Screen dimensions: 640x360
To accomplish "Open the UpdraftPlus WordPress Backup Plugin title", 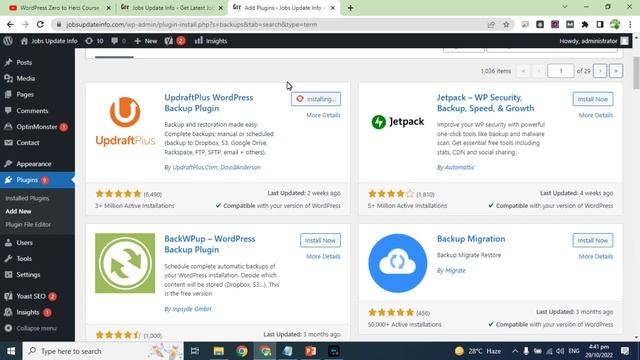I will [x=209, y=103].
